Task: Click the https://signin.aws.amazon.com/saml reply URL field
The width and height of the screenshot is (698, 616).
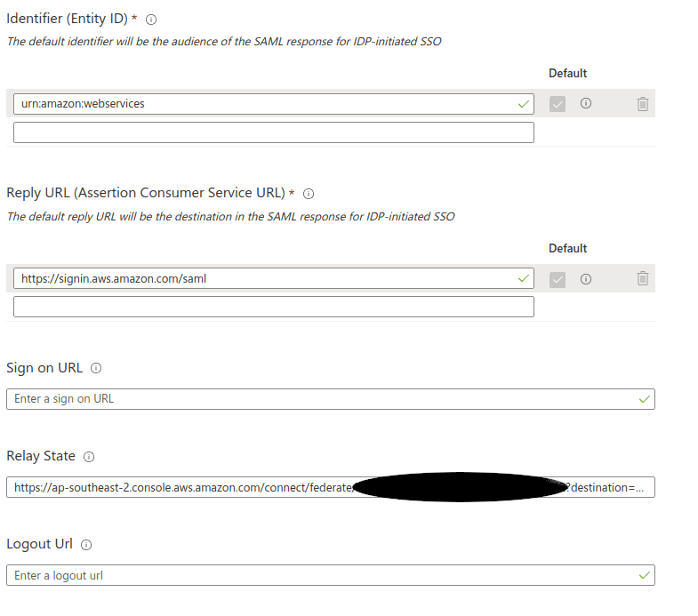Action: (274, 278)
